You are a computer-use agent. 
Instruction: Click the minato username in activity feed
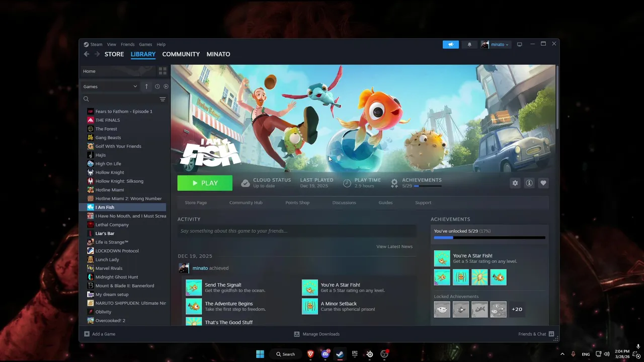pyautogui.click(x=200, y=268)
